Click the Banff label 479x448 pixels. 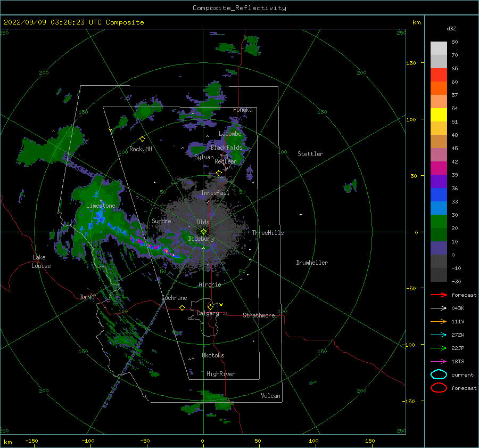(88, 297)
